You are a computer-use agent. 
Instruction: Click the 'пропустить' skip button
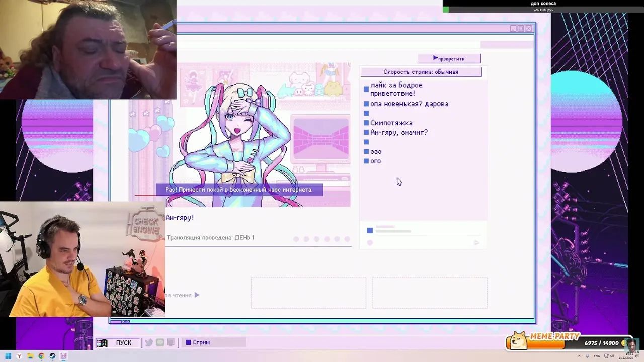coord(449,59)
